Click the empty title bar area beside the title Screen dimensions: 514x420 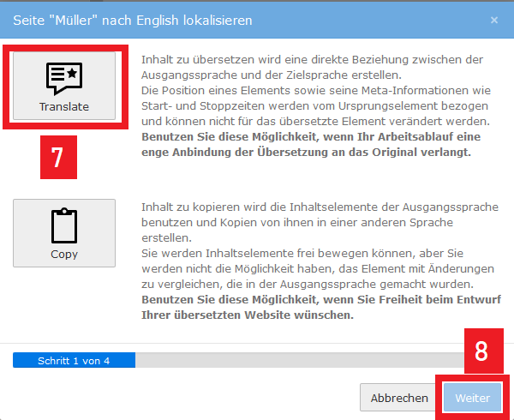pos(385,20)
